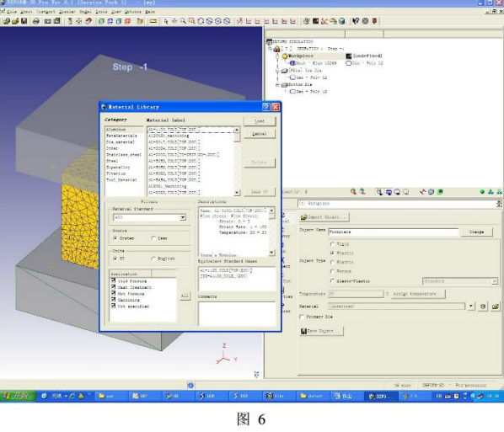The height and width of the screenshot is (432, 504).
Task: Click the Change button next to Object Name
Action: [x=477, y=232]
